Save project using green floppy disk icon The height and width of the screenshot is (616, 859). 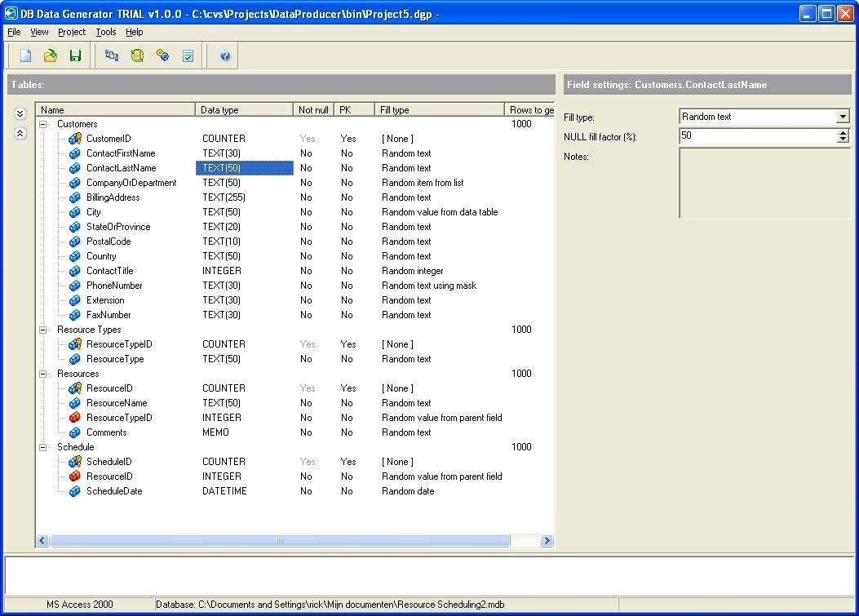point(75,55)
